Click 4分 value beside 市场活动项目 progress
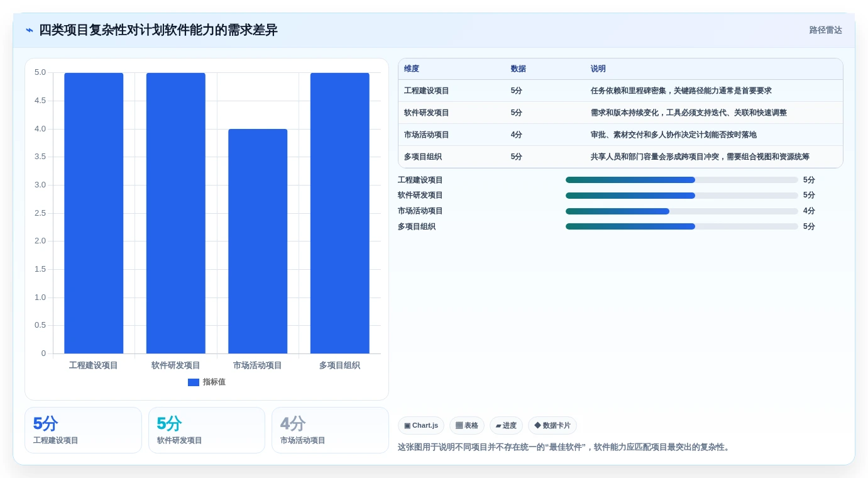This screenshot has height=478, width=868. tap(809, 211)
